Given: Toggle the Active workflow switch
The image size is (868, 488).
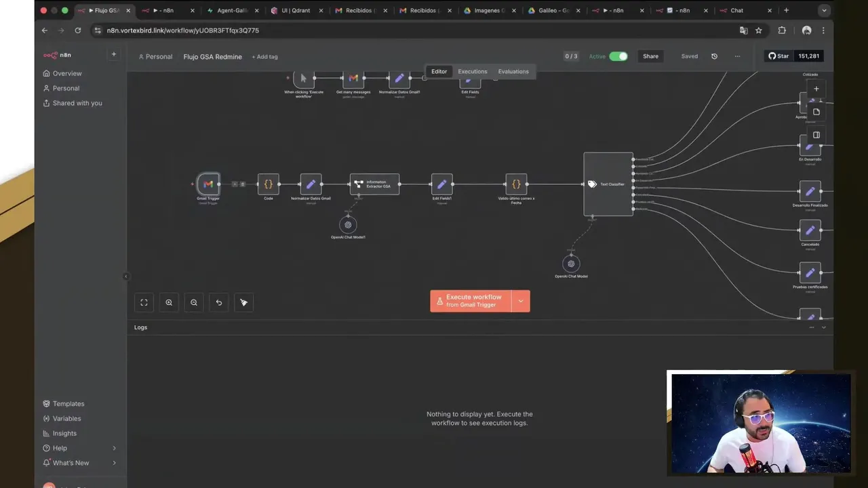Looking at the screenshot, I should [618, 56].
